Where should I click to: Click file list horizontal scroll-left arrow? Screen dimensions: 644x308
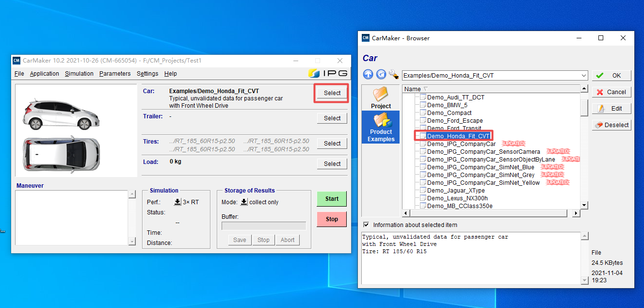[405, 213]
